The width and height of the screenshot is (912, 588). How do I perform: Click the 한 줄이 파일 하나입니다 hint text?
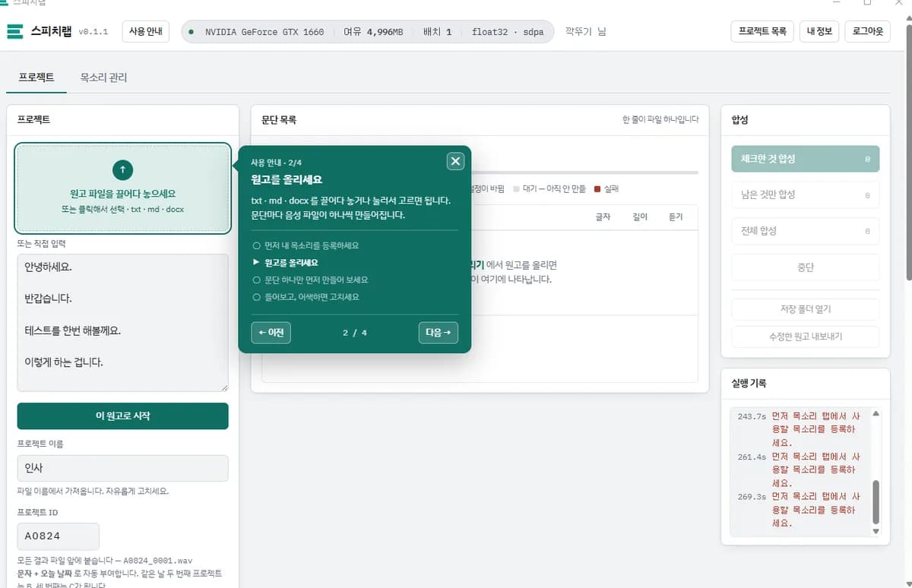[660, 120]
